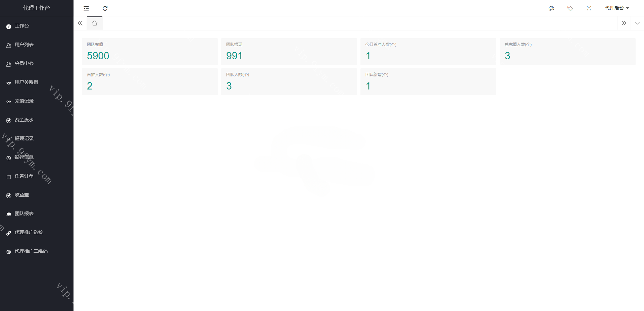Open 银行信息 sidebar entry
The height and width of the screenshot is (311, 644).
click(x=24, y=158)
